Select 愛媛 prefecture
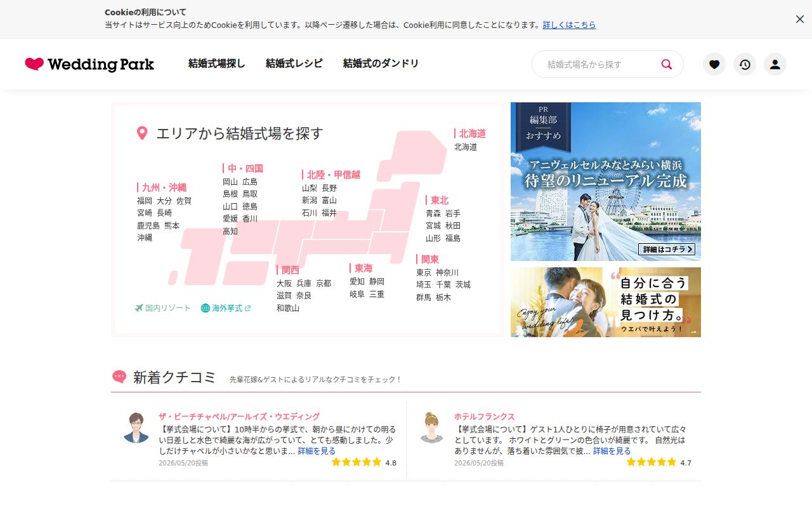Image resolution: width=812 pixels, height=508 pixels. 230,218
